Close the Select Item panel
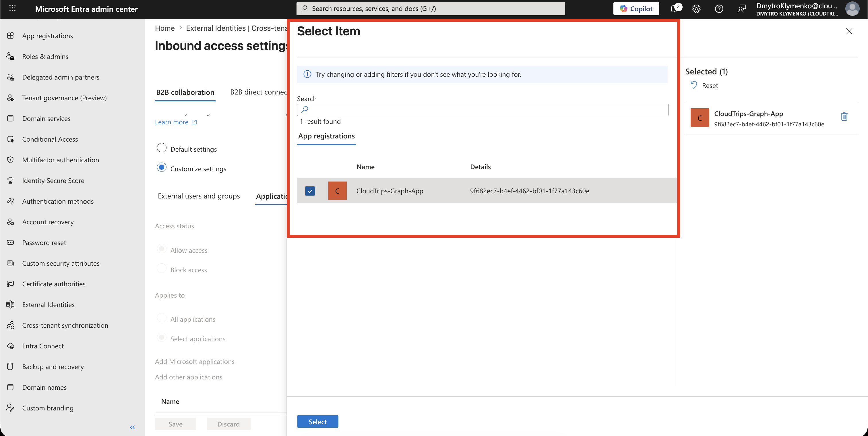This screenshot has height=436, width=868. coord(849,31)
